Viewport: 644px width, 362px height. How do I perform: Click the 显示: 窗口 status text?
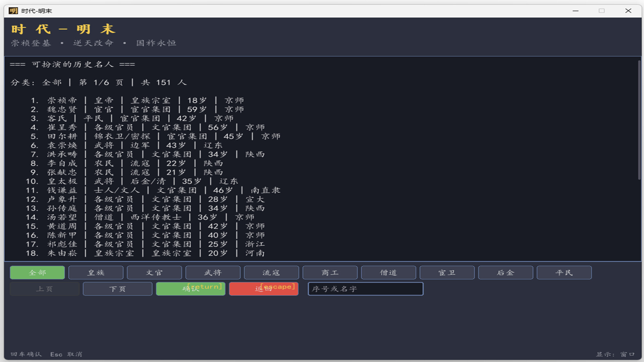coord(615,354)
